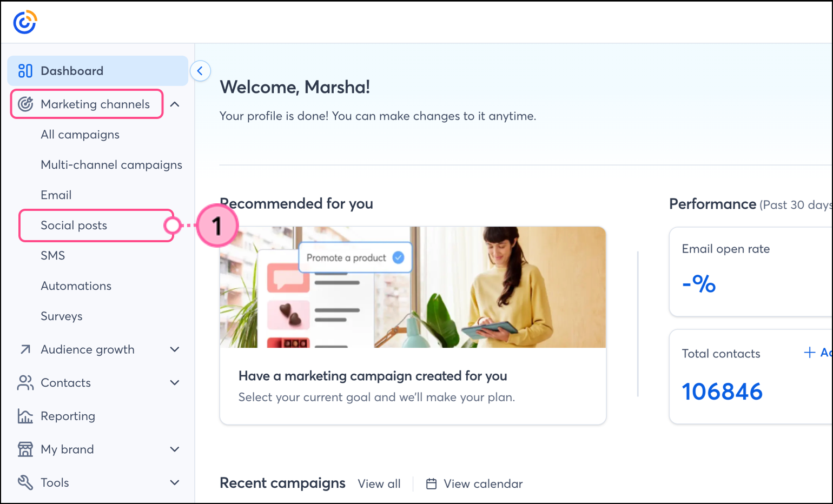Screen dimensions: 833x504
Task: Click the Constant Contact logo icon
Action: (25, 22)
